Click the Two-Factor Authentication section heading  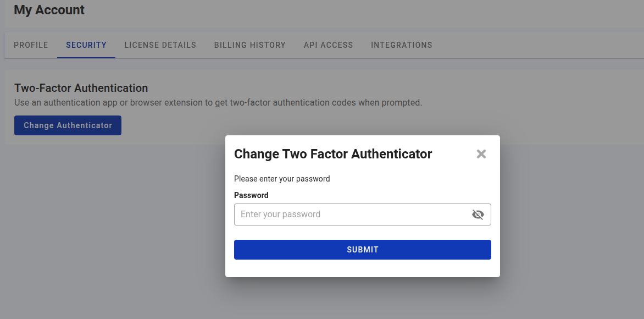81,88
